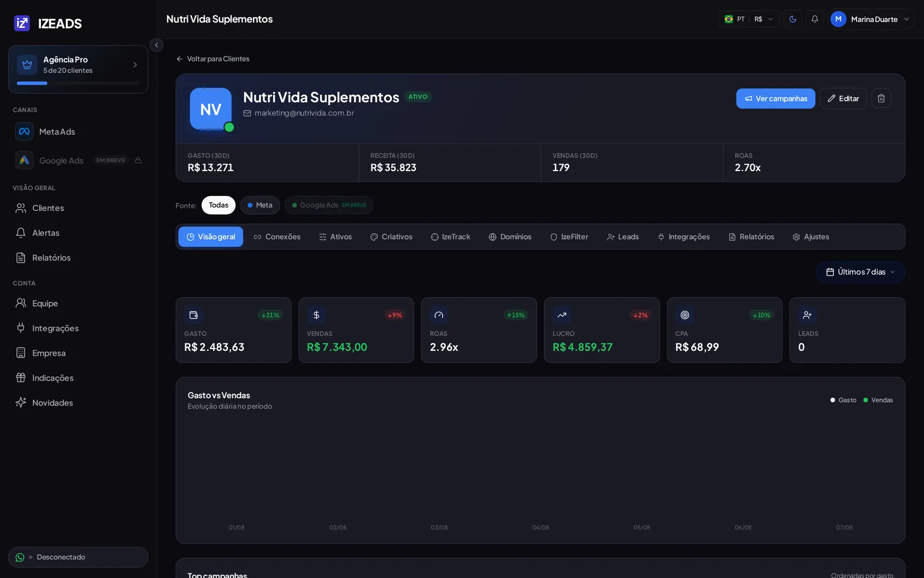Click the R$ 35.823 revenue value
This screenshot has width=924, height=578.
point(393,168)
